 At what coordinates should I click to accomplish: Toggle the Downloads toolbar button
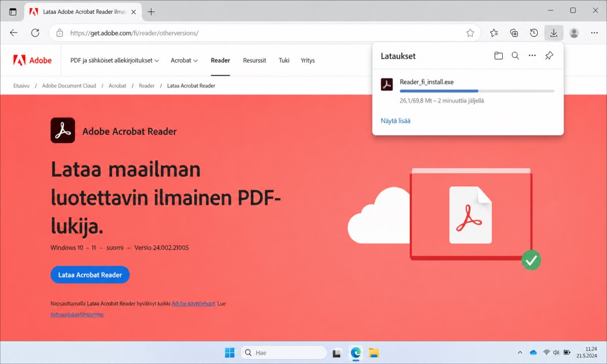pyautogui.click(x=554, y=33)
